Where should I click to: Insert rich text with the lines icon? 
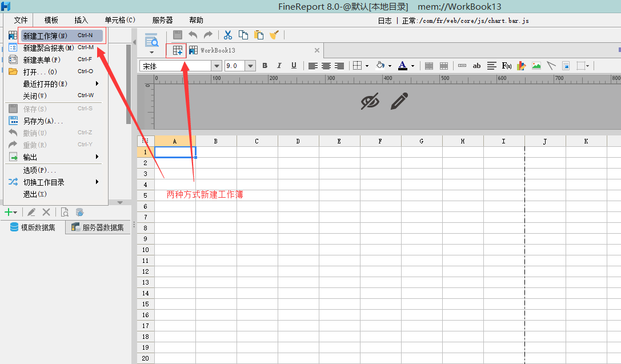(x=491, y=66)
